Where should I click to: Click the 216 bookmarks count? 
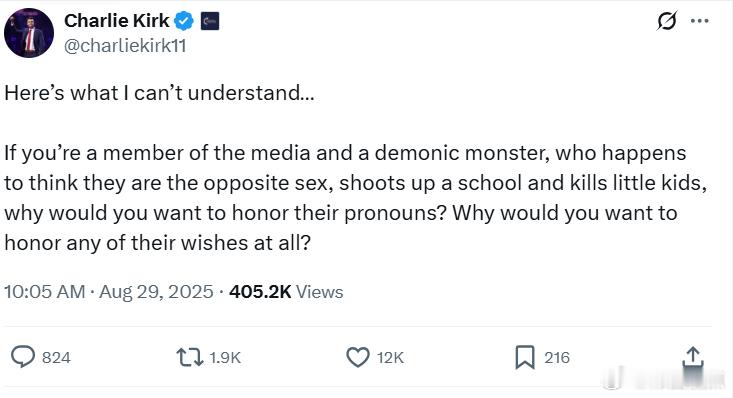coord(557,358)
